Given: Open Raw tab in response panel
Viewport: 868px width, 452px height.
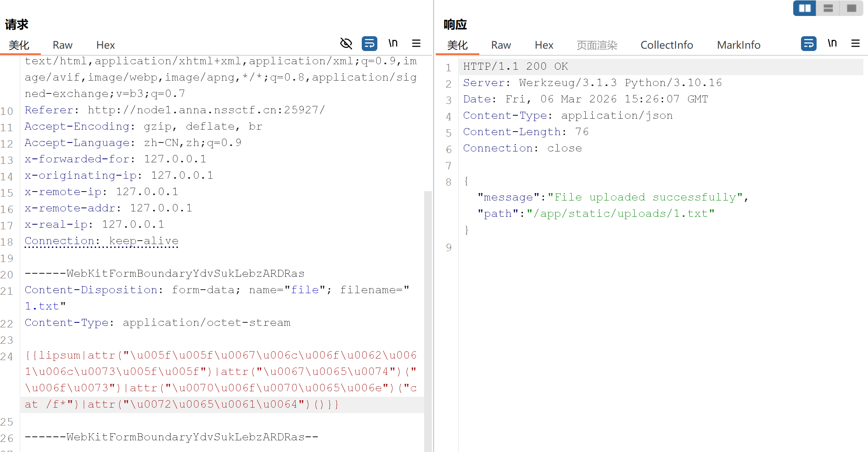Looking at the screenshot, I should point(501,45).
